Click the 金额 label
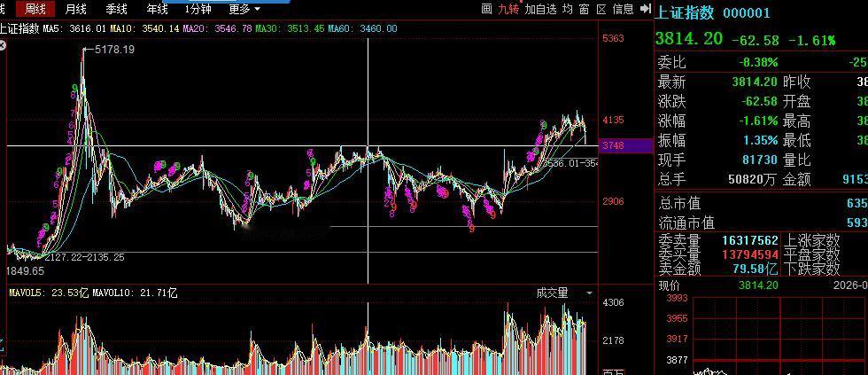The width and height of the screenshot is (868, 375). (x=797, y=179)
